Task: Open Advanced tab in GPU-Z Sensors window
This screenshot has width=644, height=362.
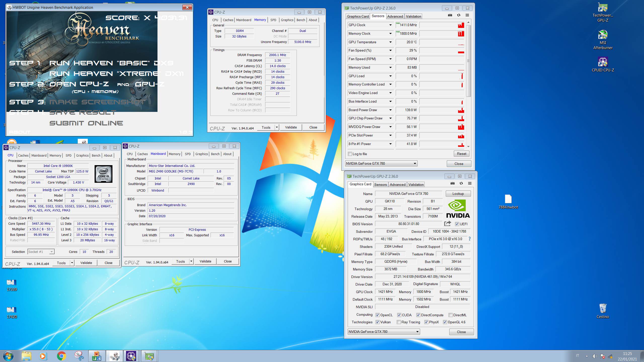Action: pos(395,16)
